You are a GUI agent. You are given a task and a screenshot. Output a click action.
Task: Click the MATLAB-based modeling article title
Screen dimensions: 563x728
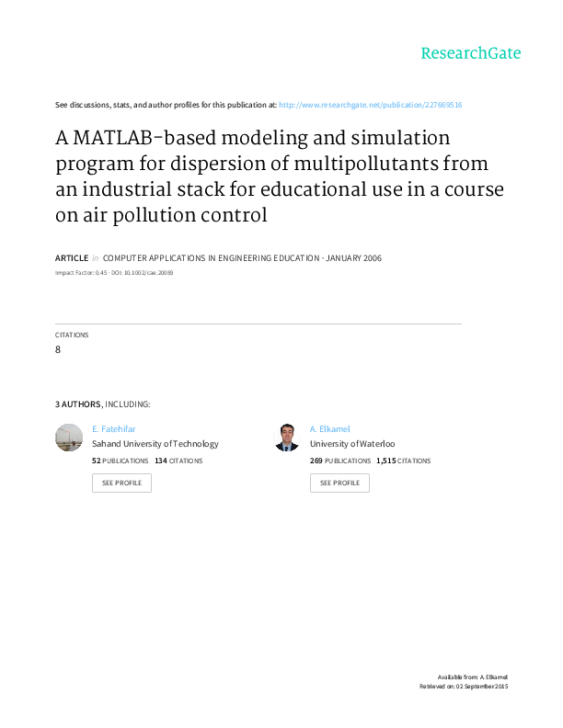pos(280,176)
